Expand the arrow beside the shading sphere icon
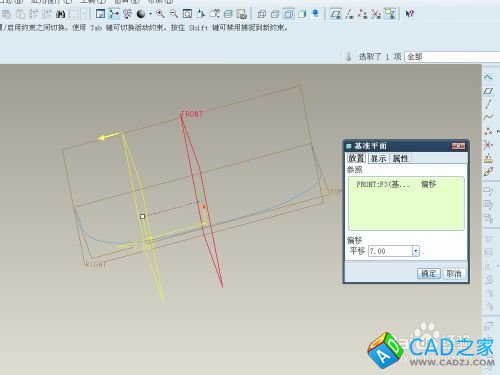This screenshot has width=500, height=375. click(151, 14)
